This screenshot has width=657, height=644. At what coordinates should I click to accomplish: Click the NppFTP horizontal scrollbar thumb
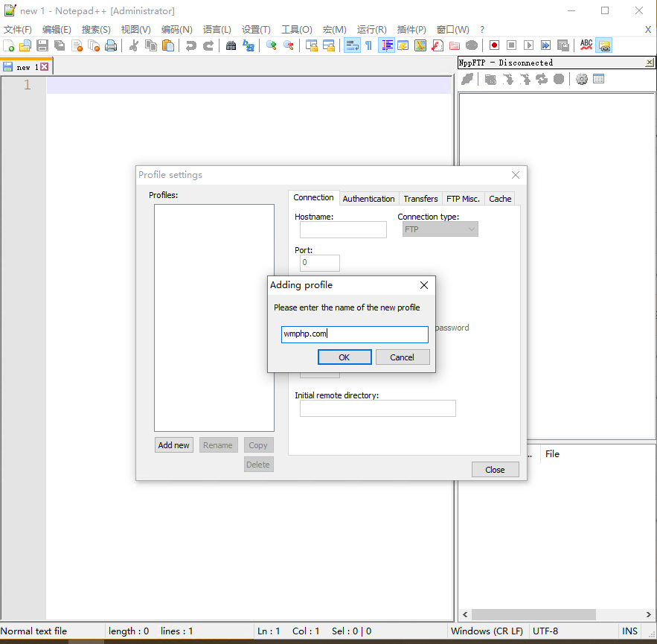pyautogui.click(x=533, y=614)
